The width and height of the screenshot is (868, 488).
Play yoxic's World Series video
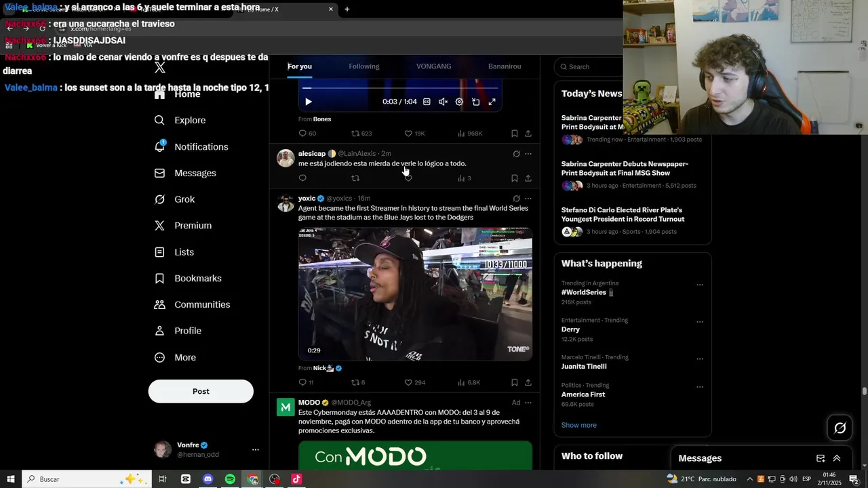[x=415, y=293]
